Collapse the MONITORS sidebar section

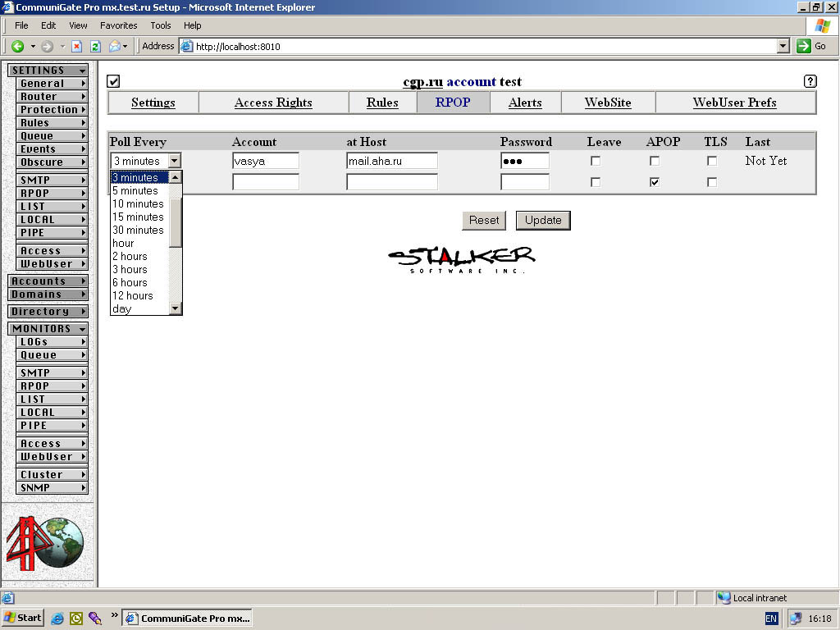(x=48, y=328)
